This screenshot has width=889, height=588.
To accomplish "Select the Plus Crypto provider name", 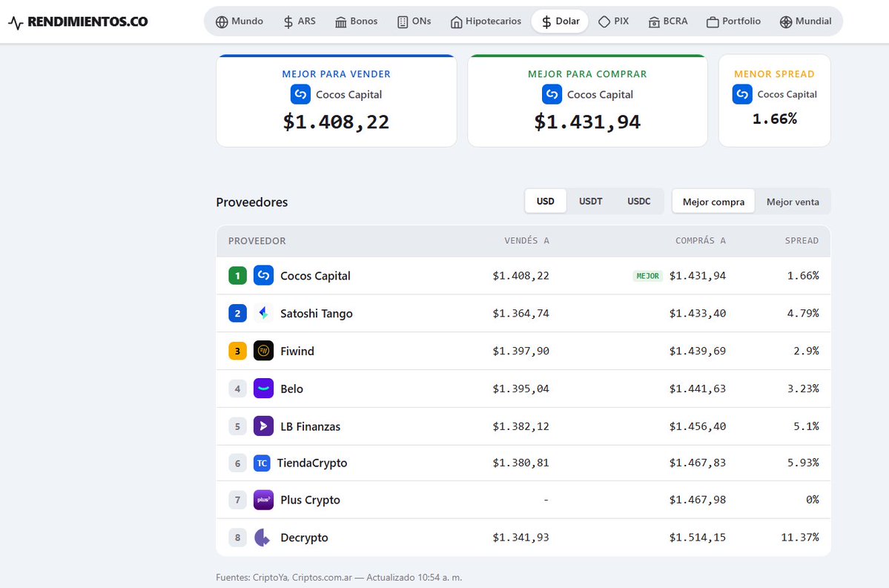I will 310,500.
